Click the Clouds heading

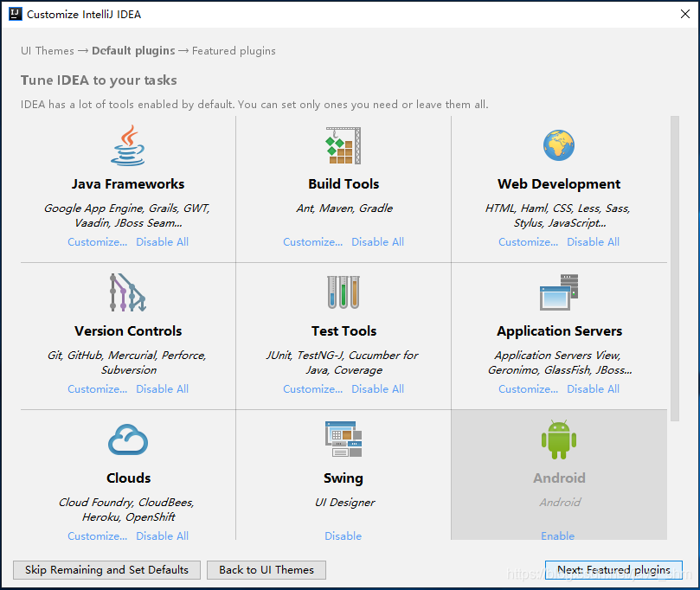(x=129, y=478)
